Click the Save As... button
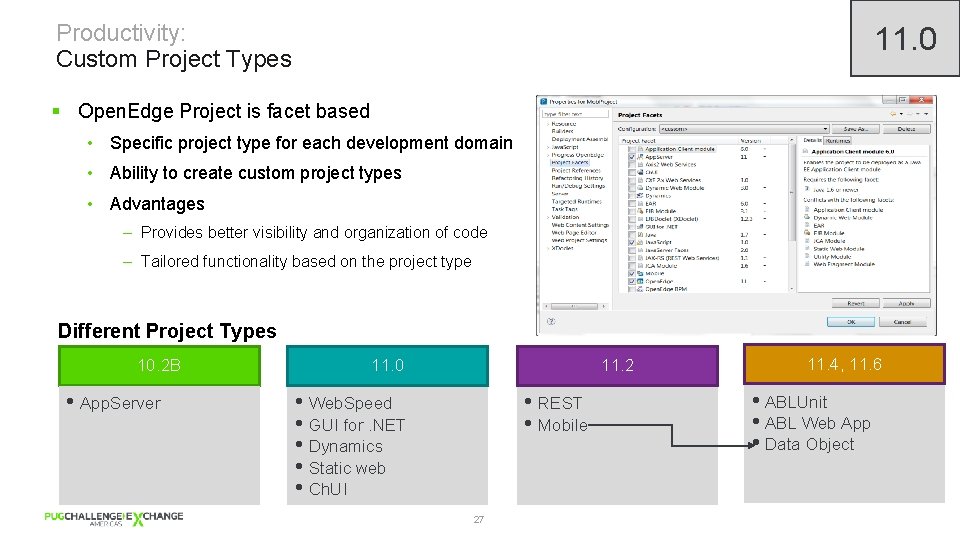The width and height of the screenshot is (960, 540). [x=855, y=129]
